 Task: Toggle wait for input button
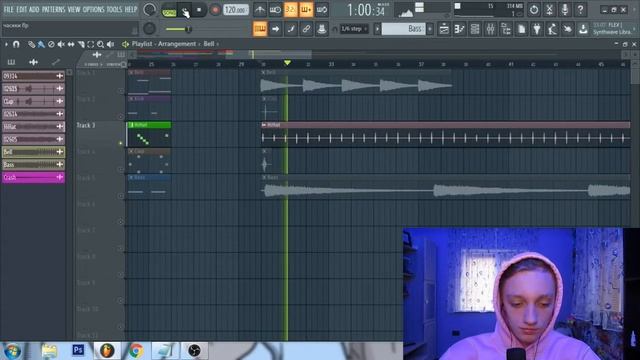click(275, 10)
